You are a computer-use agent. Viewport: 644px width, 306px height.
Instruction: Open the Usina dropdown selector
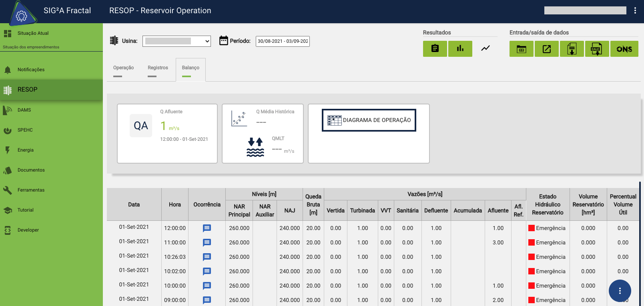(177, 41)
